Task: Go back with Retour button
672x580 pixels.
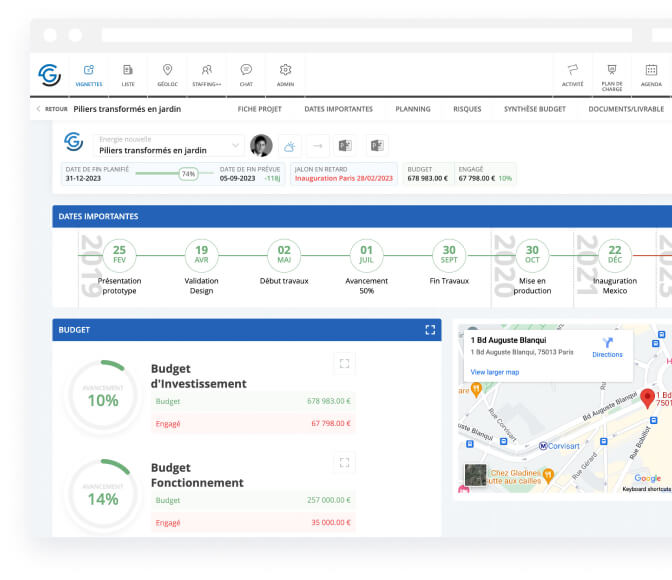Action: click(x=51, y=109)
